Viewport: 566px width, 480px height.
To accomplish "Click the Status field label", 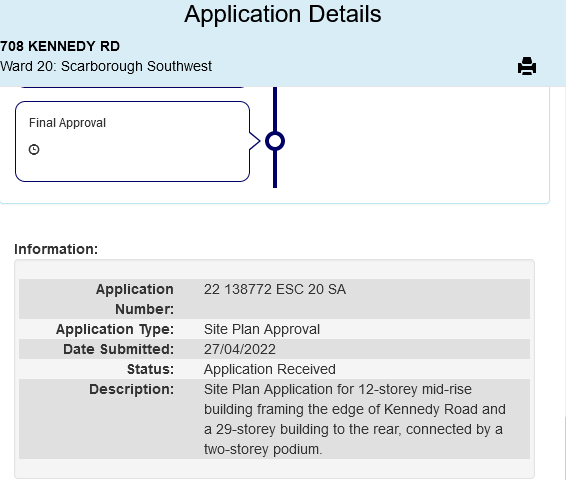I will [150, 369].
